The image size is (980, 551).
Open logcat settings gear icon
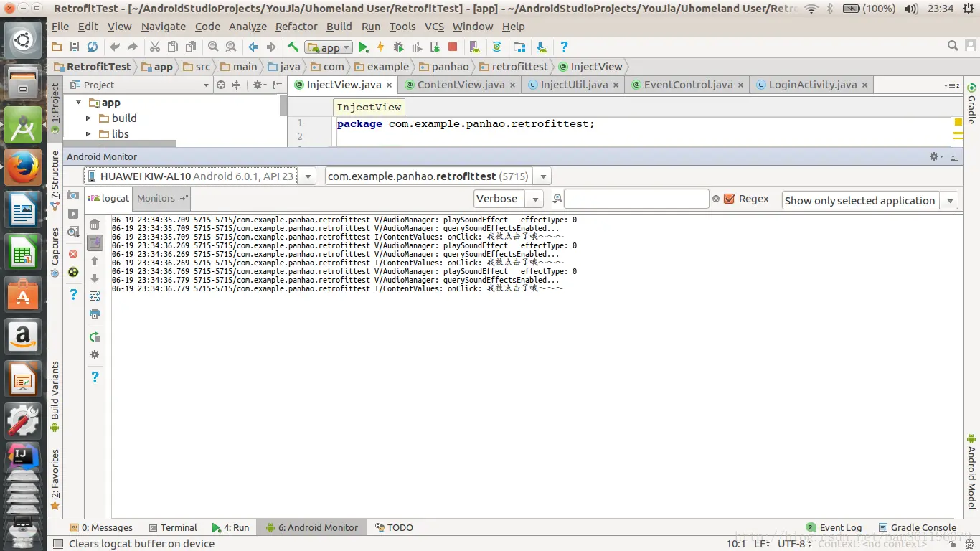95,354
